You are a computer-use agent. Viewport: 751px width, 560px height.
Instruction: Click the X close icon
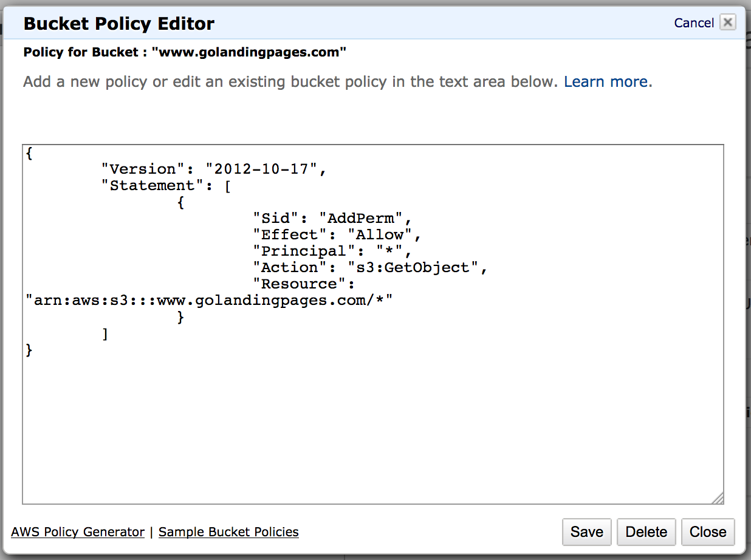tap(727, 22)
